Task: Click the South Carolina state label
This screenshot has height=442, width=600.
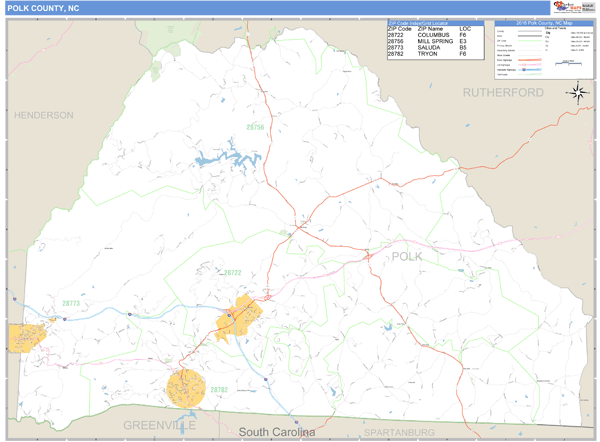Action: click(x=277, y=430)
